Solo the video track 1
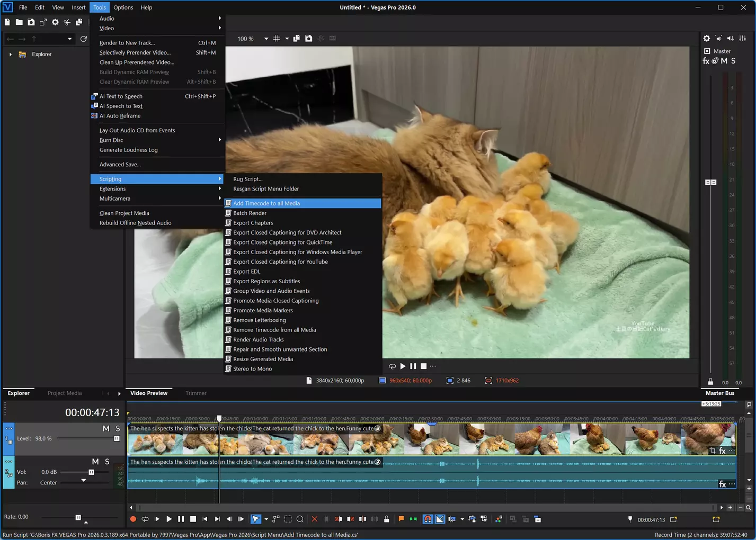756x540 pixels. pyautogui.click(x=118, y=428)
